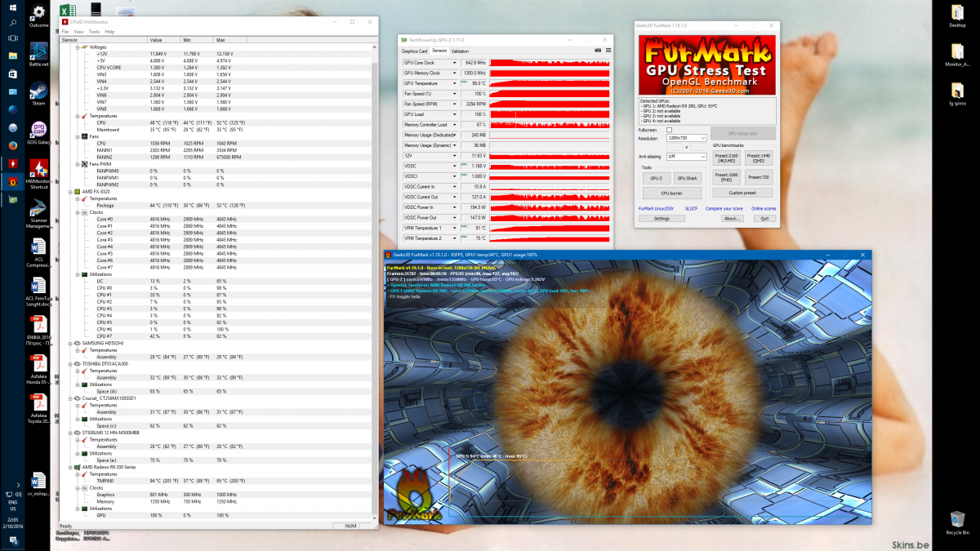This screenshot has height=551, width=980.
Task: Launch Firefox from the taskbar
Action: pyautogui.click(x=12, y=145)
